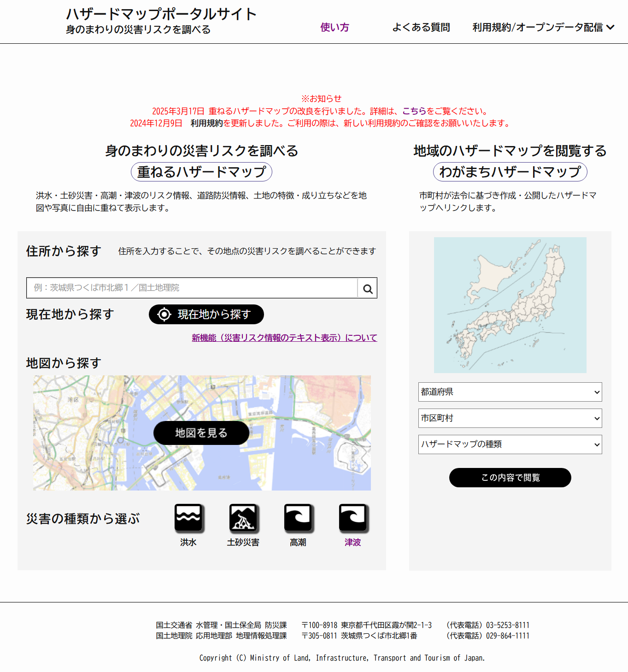Open the 重ねるハザードマップ link
This screenshot has width=628, height=672.
[201, 172]
